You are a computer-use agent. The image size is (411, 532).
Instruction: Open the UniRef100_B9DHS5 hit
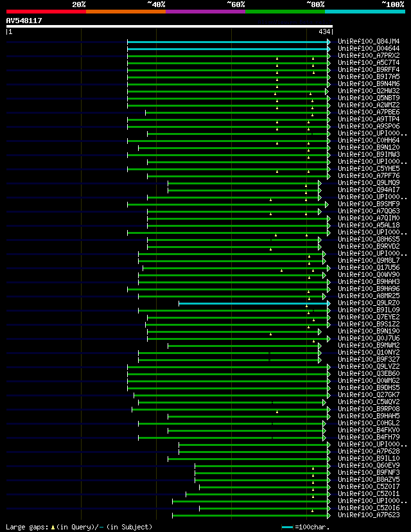(x=369, y=388)
